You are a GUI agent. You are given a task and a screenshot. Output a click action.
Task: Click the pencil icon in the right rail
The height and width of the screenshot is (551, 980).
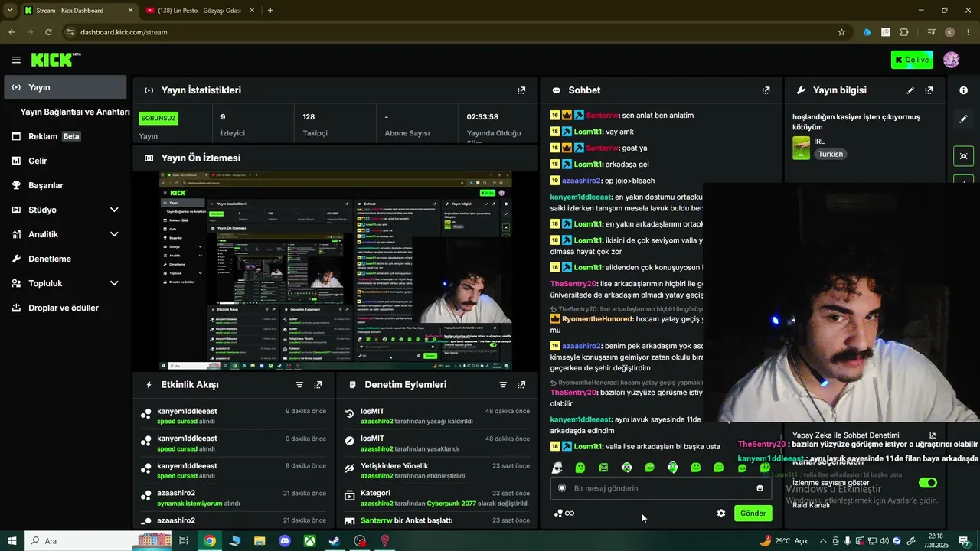click(x=963, y=119)
